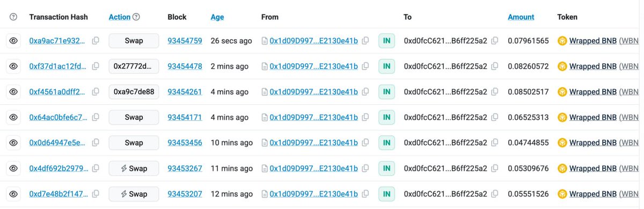The image size is (644, 209).
Task: Copy To address in block 93454171 row
Action: click(x=495, y=117)
